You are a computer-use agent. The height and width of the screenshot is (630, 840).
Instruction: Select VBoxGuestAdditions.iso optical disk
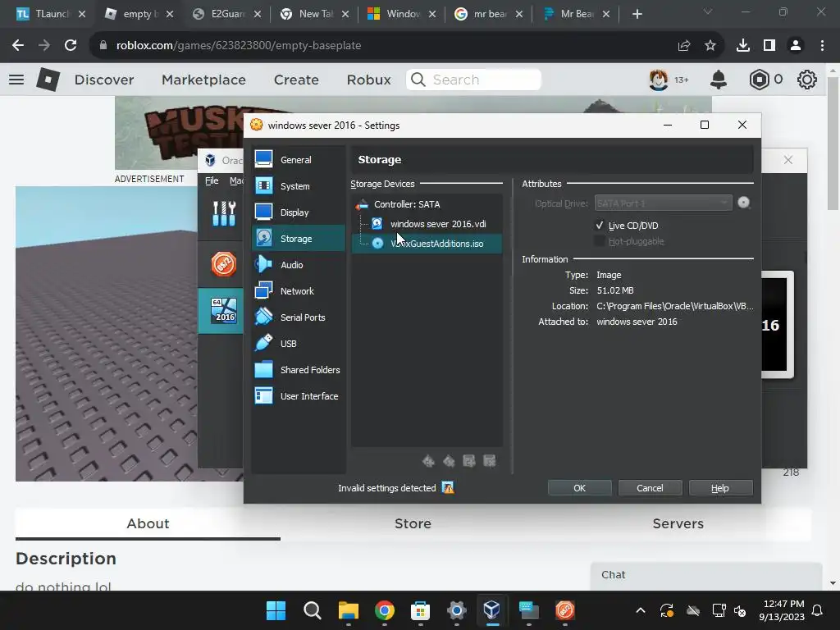[x=427, y=243]
